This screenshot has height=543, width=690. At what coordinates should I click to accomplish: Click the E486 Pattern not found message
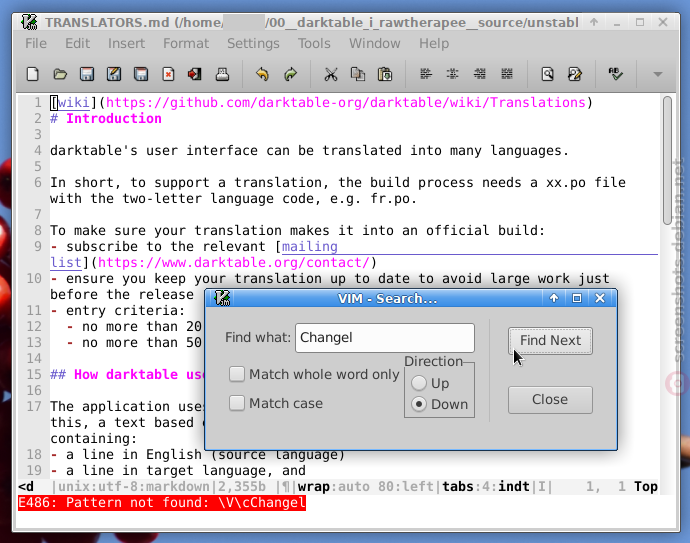tap(161, 503)
